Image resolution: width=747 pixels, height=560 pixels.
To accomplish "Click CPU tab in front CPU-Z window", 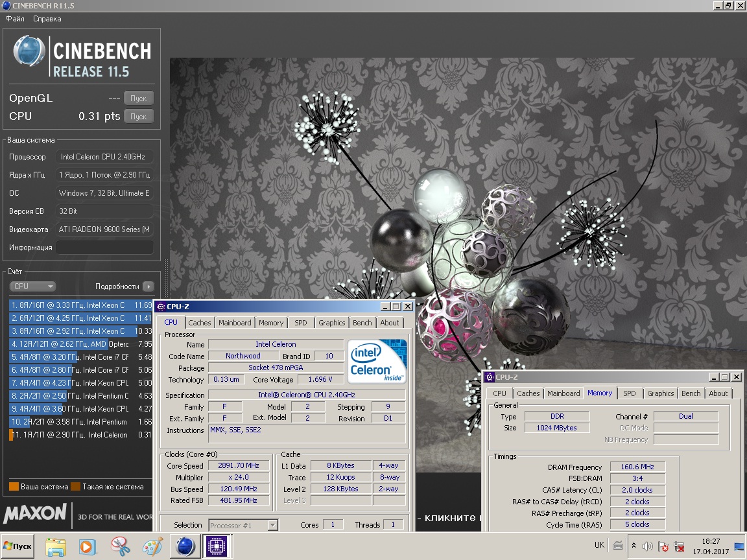I will pos(171,322).
